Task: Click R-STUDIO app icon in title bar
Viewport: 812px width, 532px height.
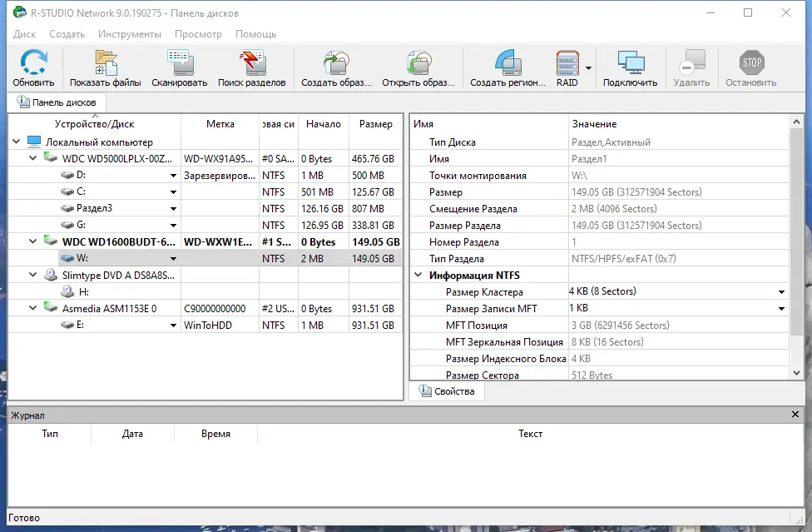Action: 20,12
